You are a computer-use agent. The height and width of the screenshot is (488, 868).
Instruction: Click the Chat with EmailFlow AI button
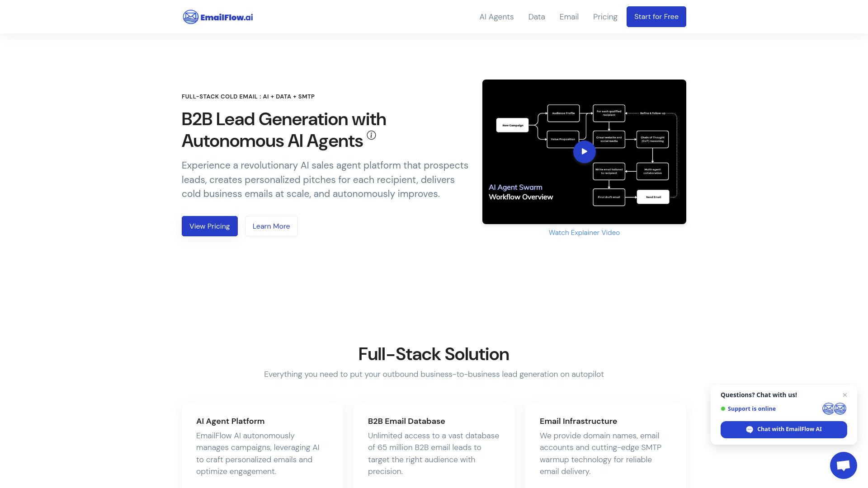[784, 429]
